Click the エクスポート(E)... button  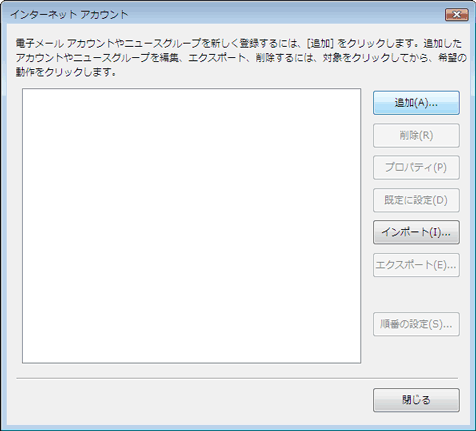pos(416,265)
